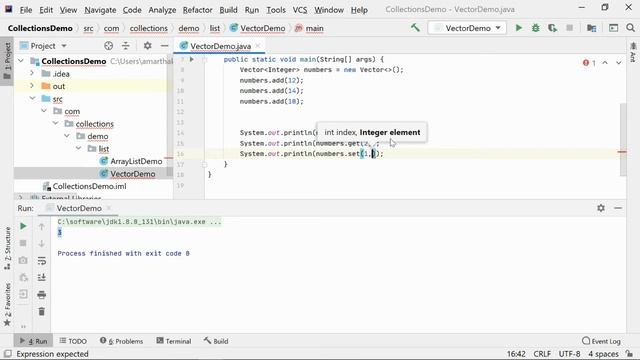Hide the Project tool window

(164, 46)
